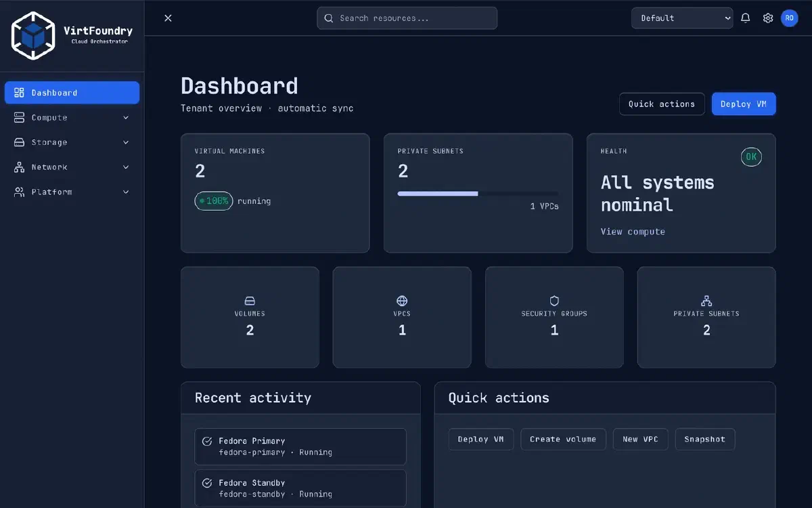This screenshot has width=812, height=508.
Task: Open the Security Groups count tile
Action: coord(554,318)
